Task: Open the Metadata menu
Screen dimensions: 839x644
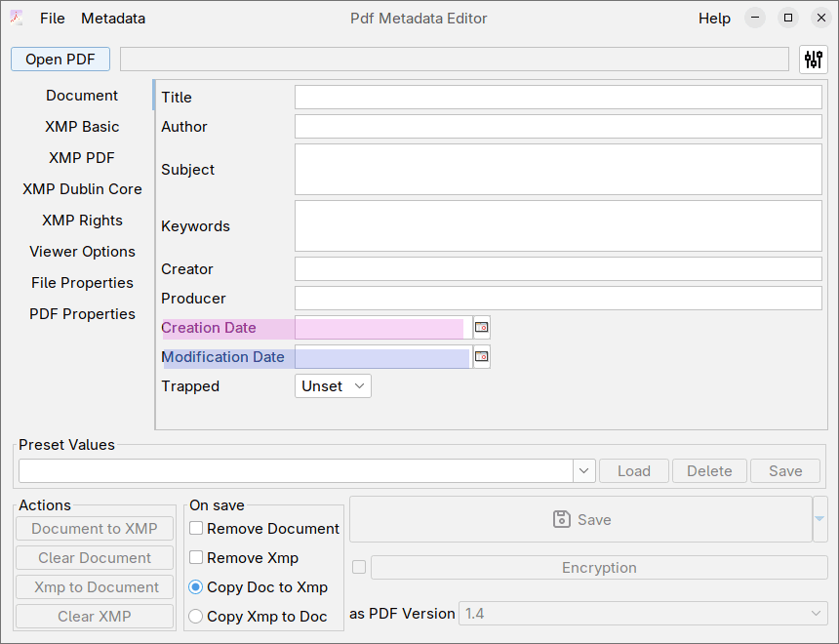Action: tap(113, 18)
